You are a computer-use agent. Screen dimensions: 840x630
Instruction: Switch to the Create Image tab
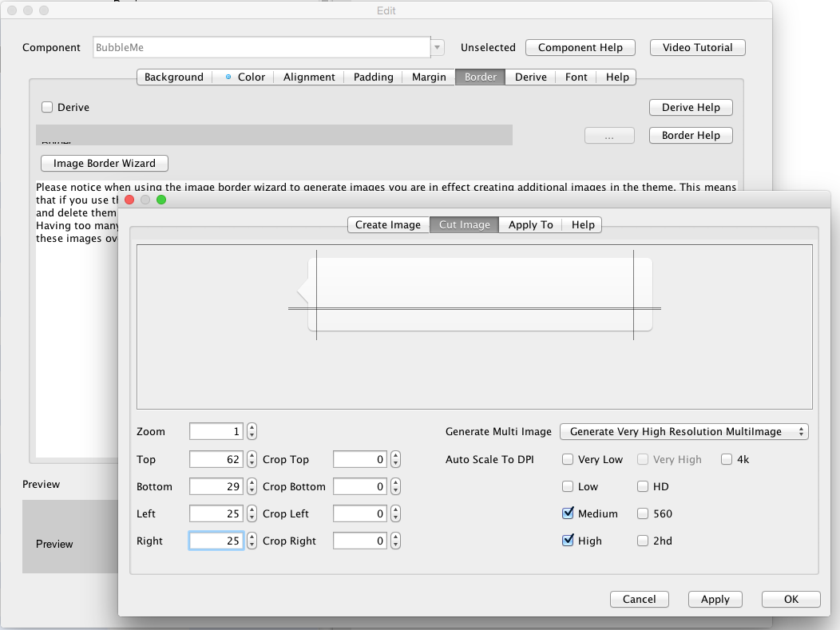pyautogui.click(x=388, y=224)
